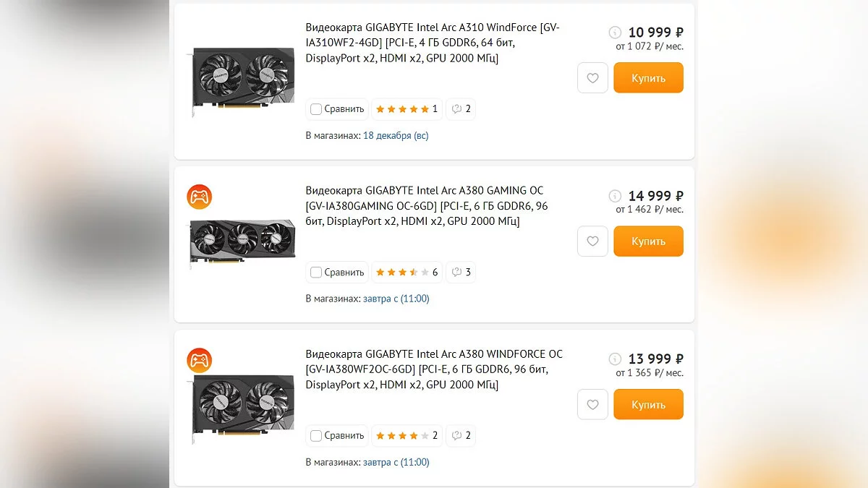
Task: View comments on Arc A380 GAMING OC
Action: (461, 273)
